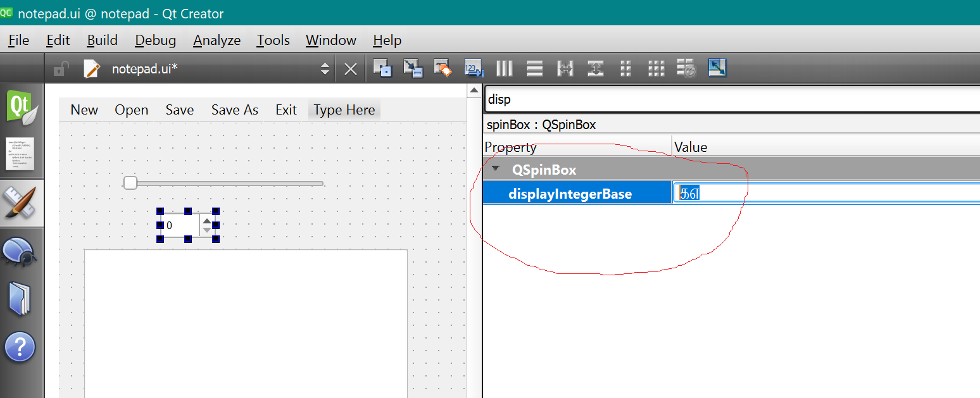Open the Analyze menu
The image size is (980, 398).
(217, 40)
